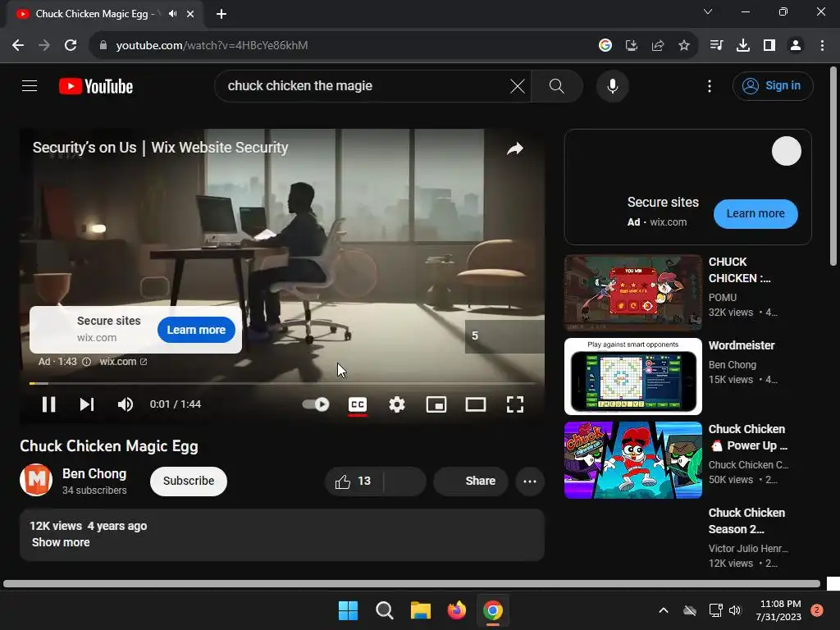Open Chrome three-dot menu

822,46
